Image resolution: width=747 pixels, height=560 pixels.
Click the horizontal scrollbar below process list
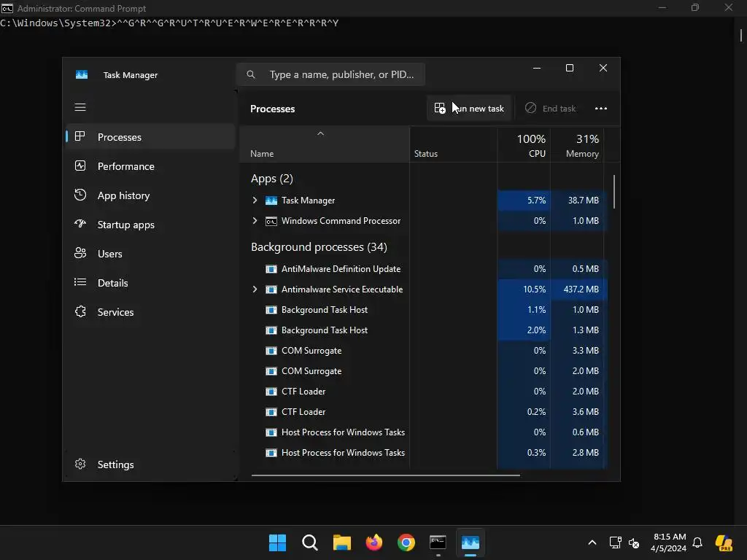pyautogui.click(x=385, y=475)
